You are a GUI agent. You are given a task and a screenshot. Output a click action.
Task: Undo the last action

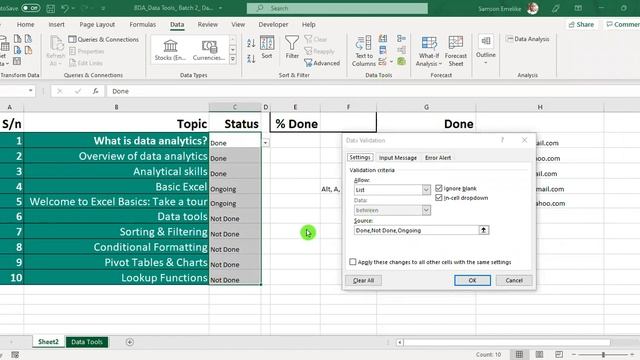[x=64, y=8]
